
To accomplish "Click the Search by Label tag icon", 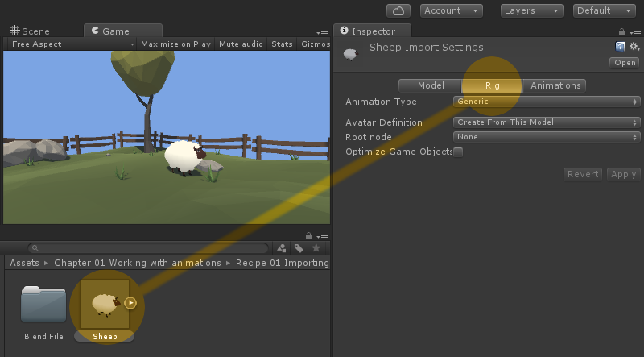I will tap(299, 248).
